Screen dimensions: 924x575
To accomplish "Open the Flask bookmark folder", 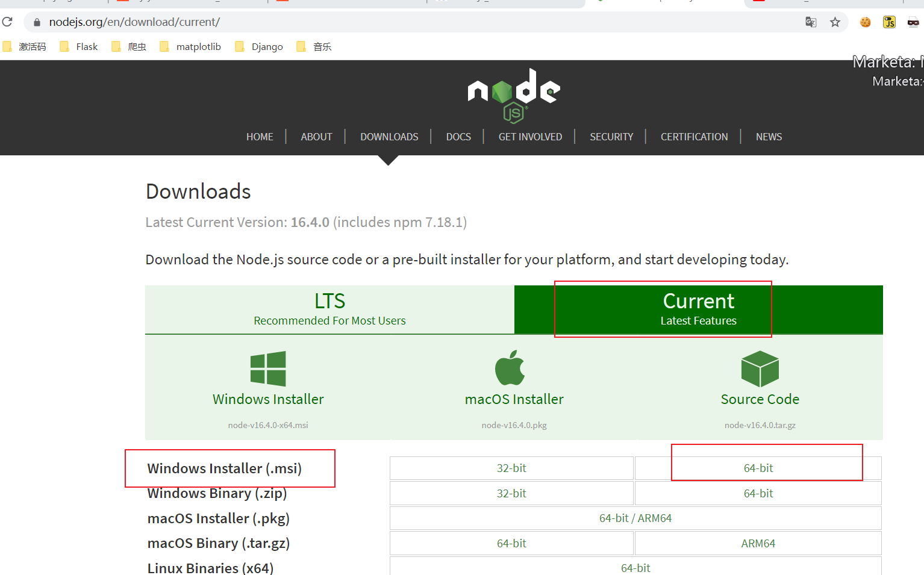I will 79,46.
